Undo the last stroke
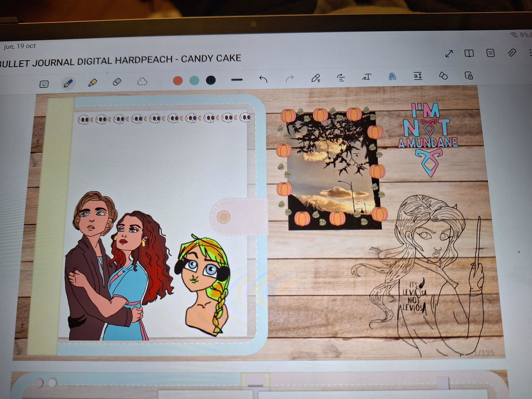Viewport: 532px width, 399px height. 263,79
